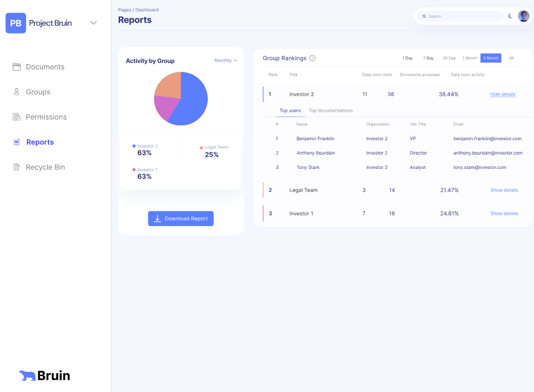
Task: Click the Tony Stark name cell
Action: pos(308,167)
